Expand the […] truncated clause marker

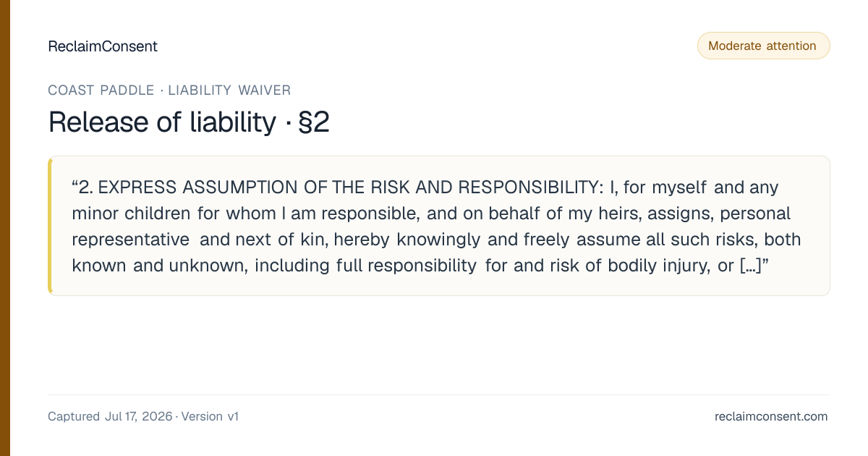750,266
